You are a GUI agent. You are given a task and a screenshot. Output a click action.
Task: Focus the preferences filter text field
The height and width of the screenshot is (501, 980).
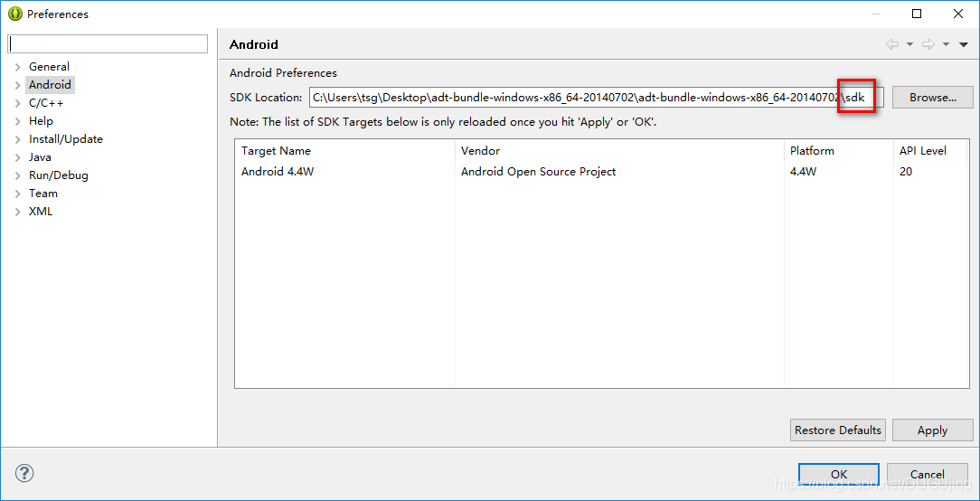tap(108, 43)
